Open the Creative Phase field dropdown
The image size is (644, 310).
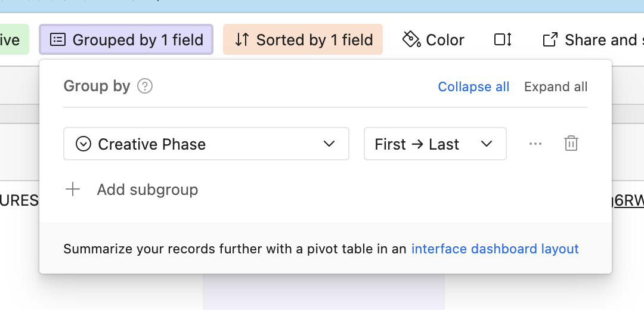tap(206, 144)
